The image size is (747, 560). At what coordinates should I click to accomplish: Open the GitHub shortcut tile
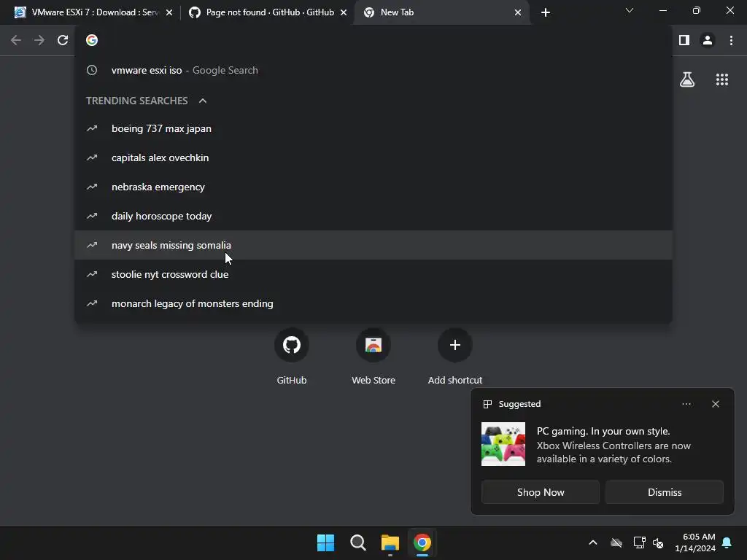(x=292, y=356)
